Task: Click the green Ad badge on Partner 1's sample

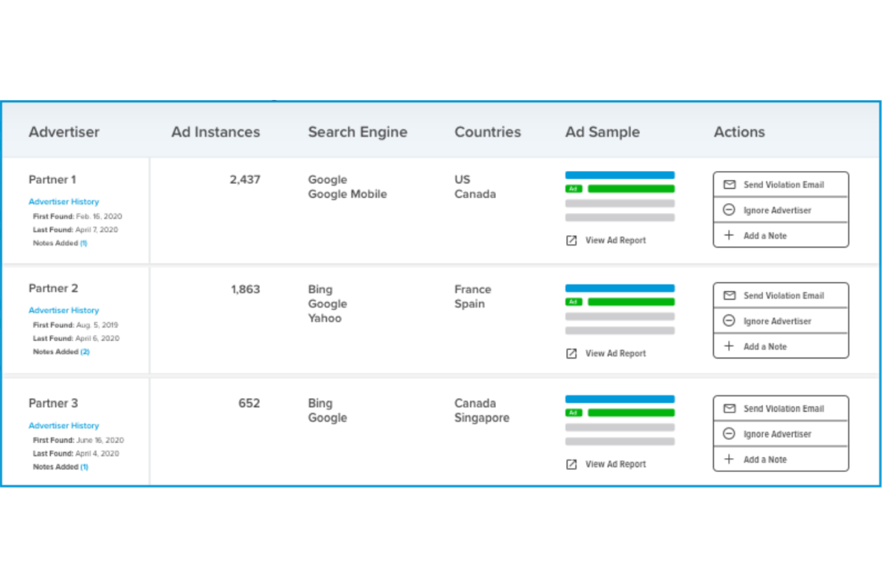Action: (573, 189)
